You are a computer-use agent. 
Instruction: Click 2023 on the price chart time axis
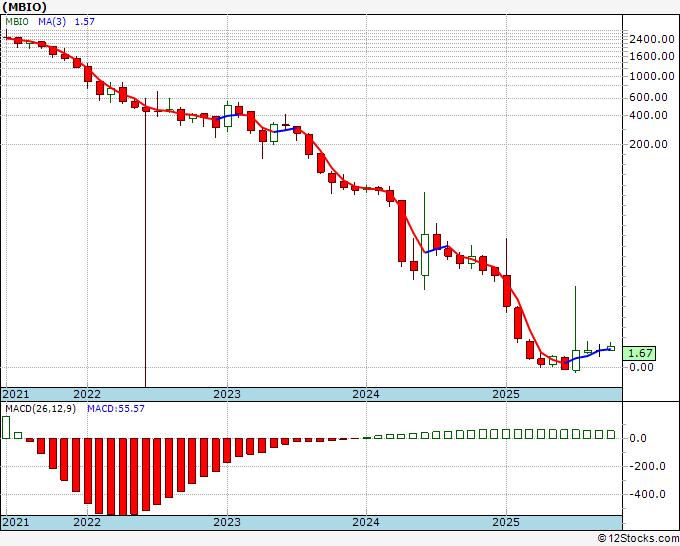click(x=227, y=394)
